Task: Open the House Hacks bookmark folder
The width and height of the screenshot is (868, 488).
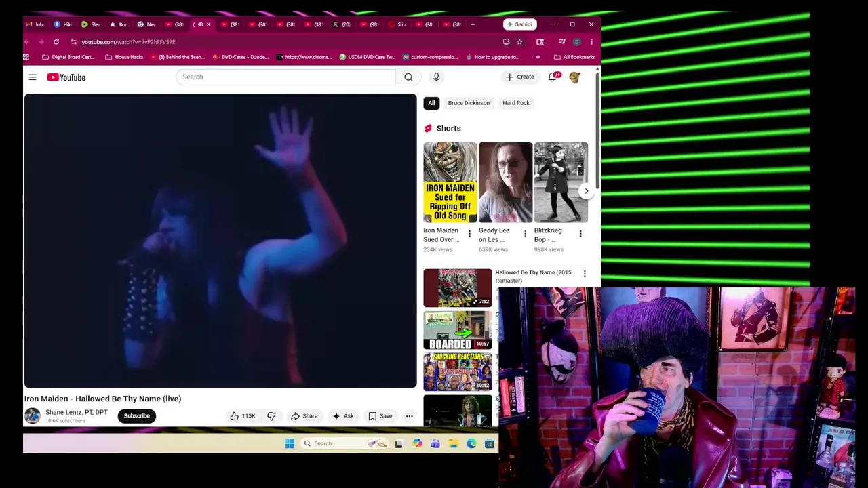Action: coord(124,57)
